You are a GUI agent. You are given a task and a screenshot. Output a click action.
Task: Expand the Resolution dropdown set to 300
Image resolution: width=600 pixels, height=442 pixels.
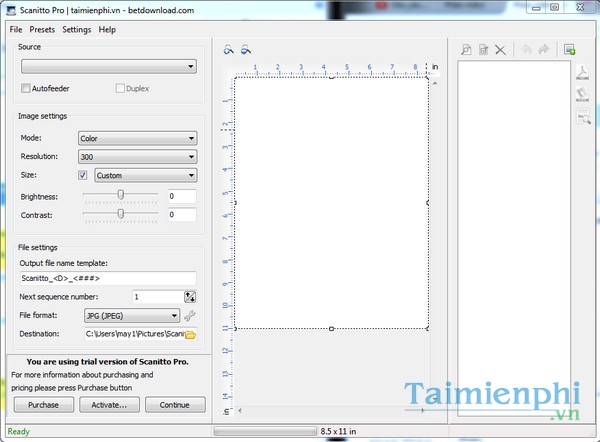(137, 157)
